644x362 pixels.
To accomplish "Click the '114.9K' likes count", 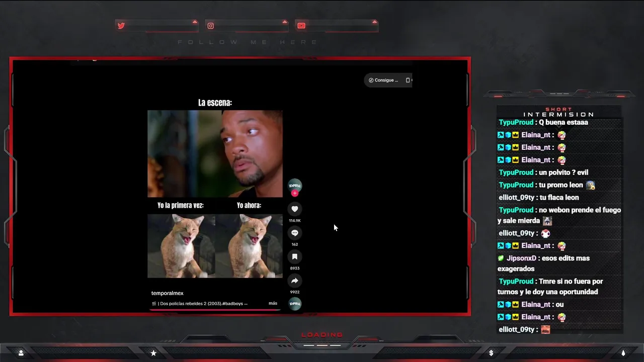I will tap(295, 221).
